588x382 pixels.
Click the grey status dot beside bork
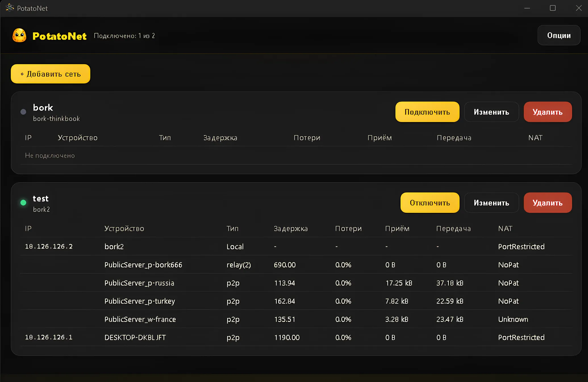click(23, 112)
